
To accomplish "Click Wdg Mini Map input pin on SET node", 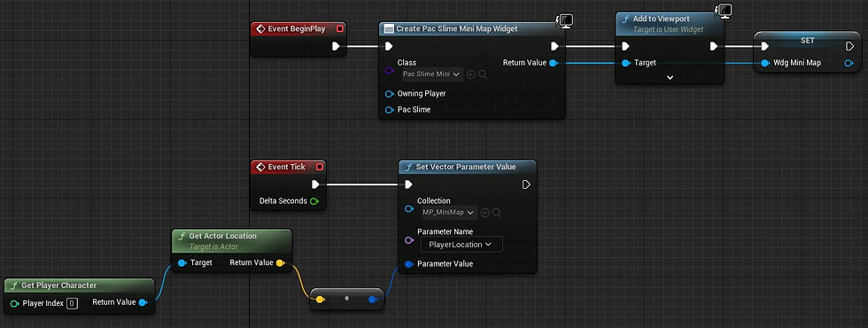I will pos(765,63).
